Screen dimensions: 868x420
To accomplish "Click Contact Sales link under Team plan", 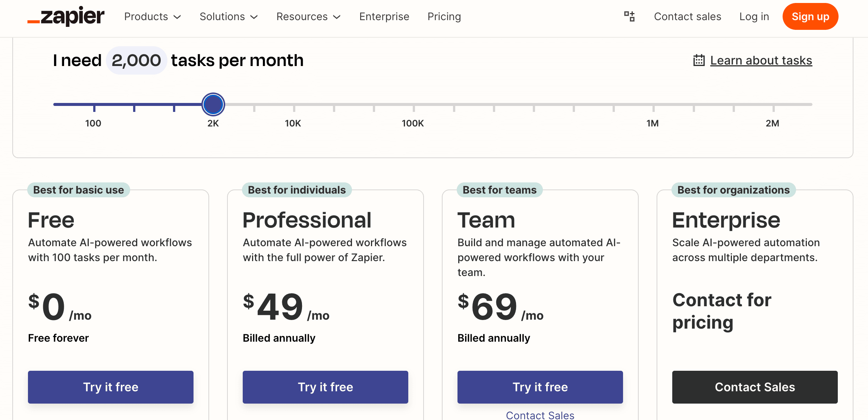I will click(x=540, y=415).
